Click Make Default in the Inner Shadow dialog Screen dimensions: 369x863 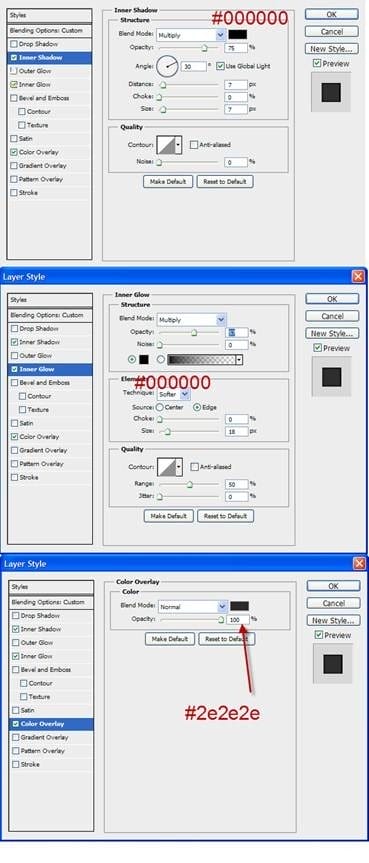tap(168, 182)
